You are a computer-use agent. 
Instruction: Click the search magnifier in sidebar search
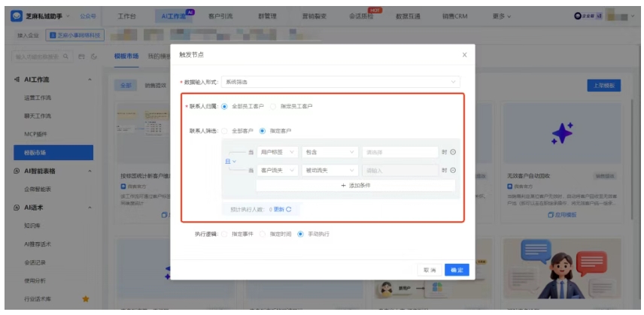[65, 56]
